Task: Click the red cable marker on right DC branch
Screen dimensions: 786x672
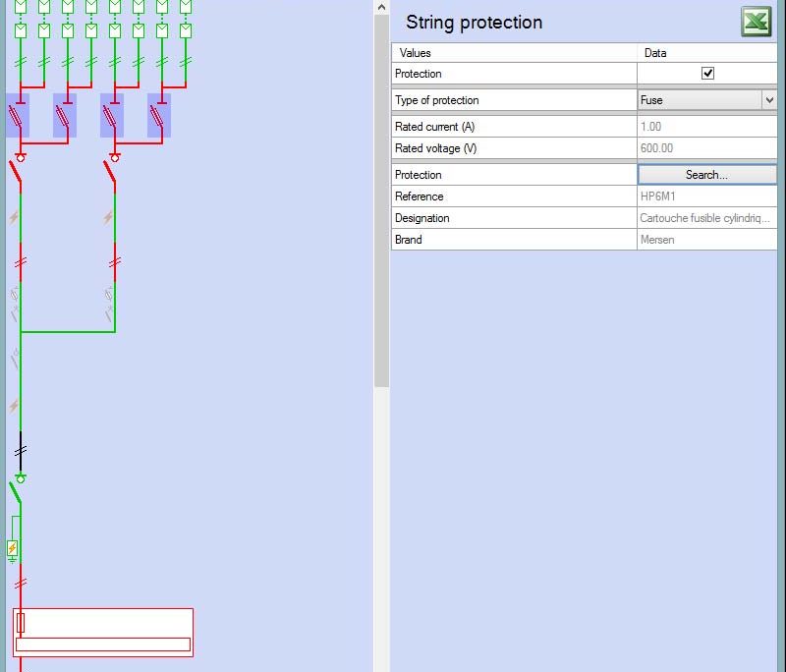Action: [115, 262]
